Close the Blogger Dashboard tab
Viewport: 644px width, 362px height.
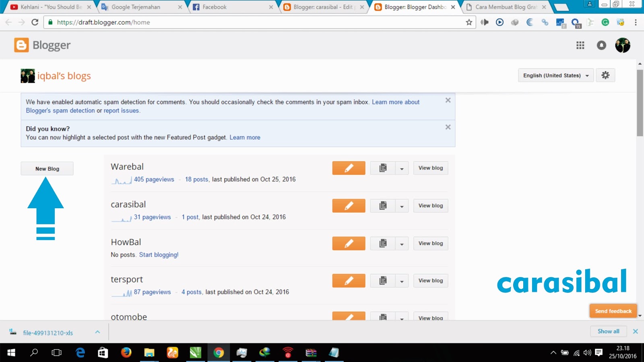click(453, 7)
